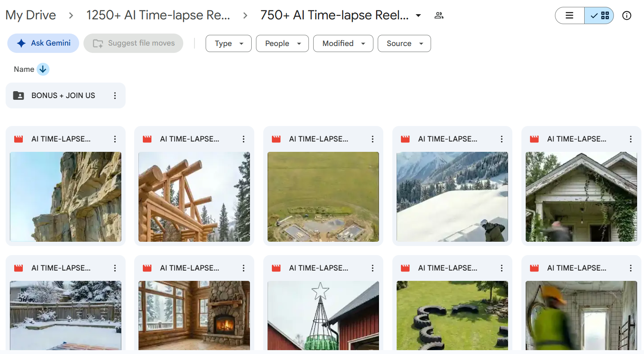
Task: Select the grid layout view
Action: (x=599, y=15)
